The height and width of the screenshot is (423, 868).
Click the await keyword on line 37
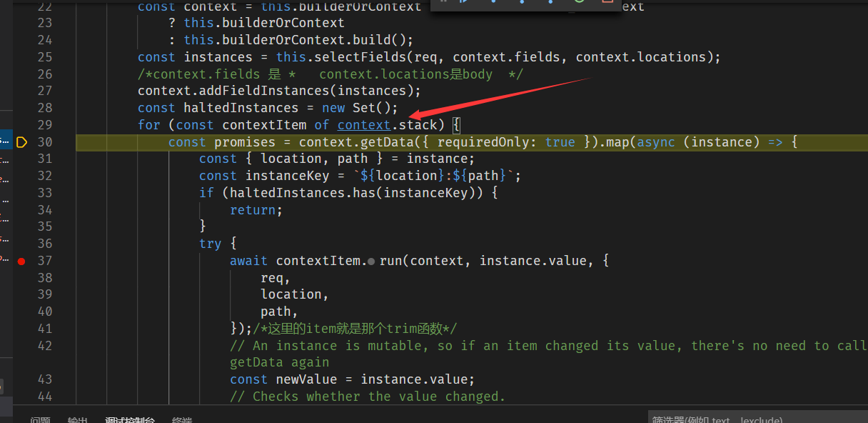(249, 261)
